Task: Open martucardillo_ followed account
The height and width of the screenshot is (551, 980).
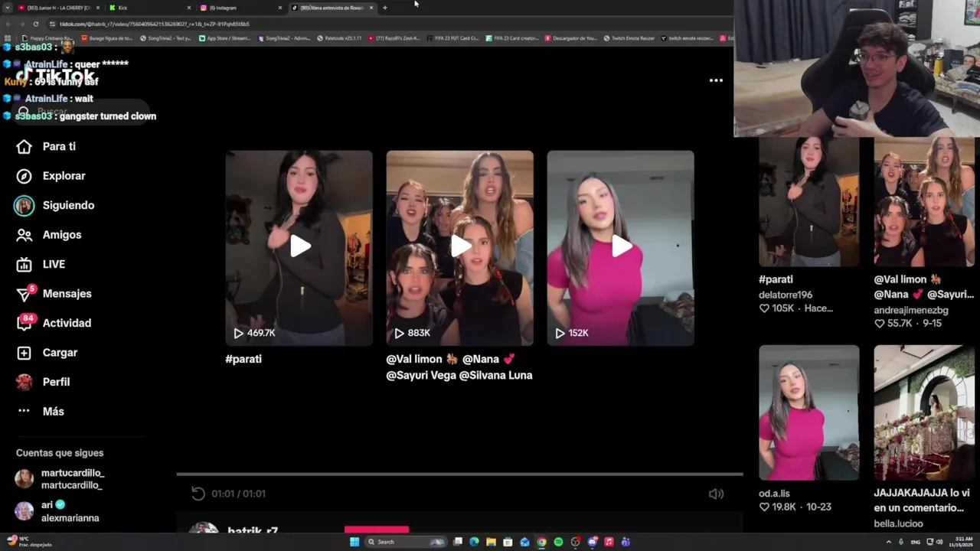Action: (x=60, y=479)
